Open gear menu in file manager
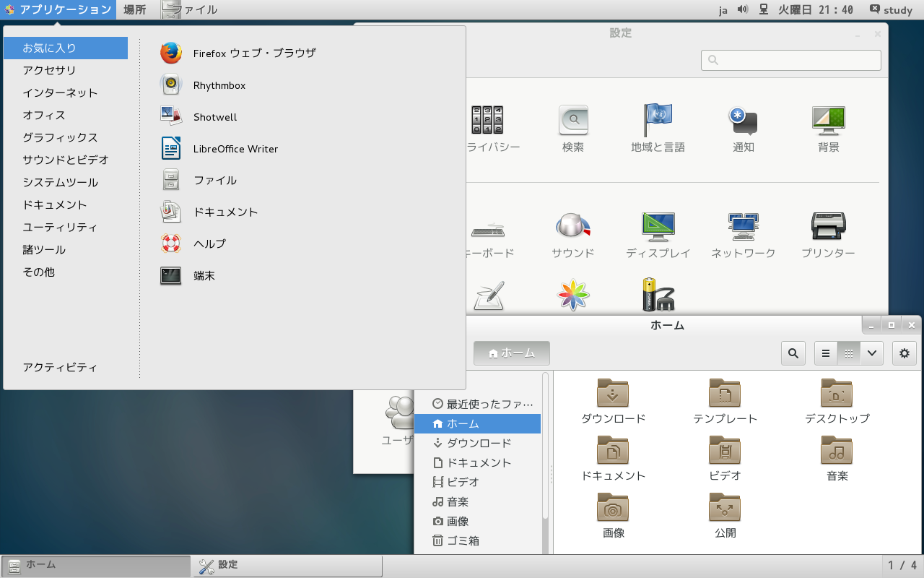Image resolution: width=924 pixels, height=578 pixels. pyautogui.click(x=905, y=353)
